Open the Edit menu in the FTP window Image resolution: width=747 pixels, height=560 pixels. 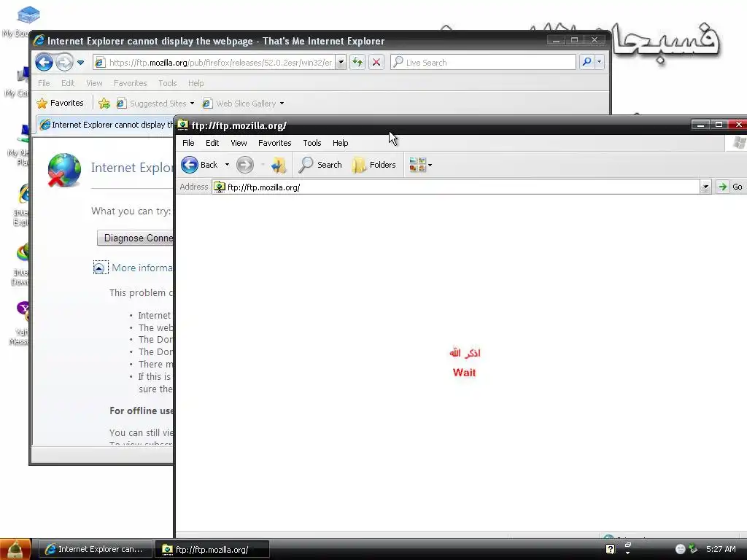point(212,143)
